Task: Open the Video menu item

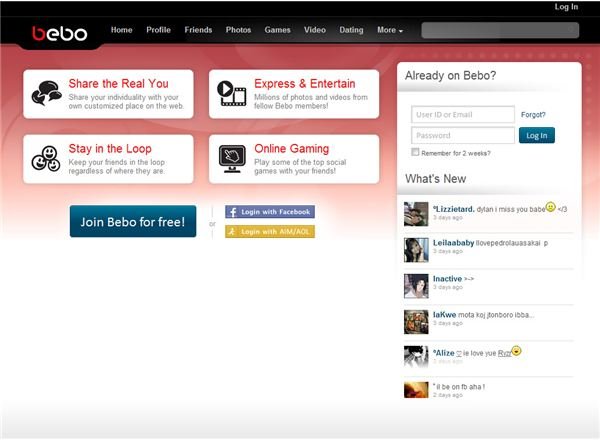Action: (x=315, y=30)
